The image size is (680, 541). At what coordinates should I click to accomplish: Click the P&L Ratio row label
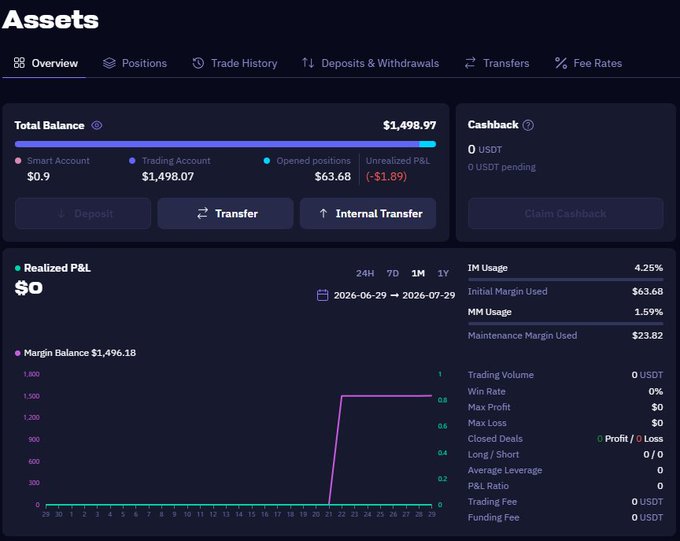coord(488,486)
